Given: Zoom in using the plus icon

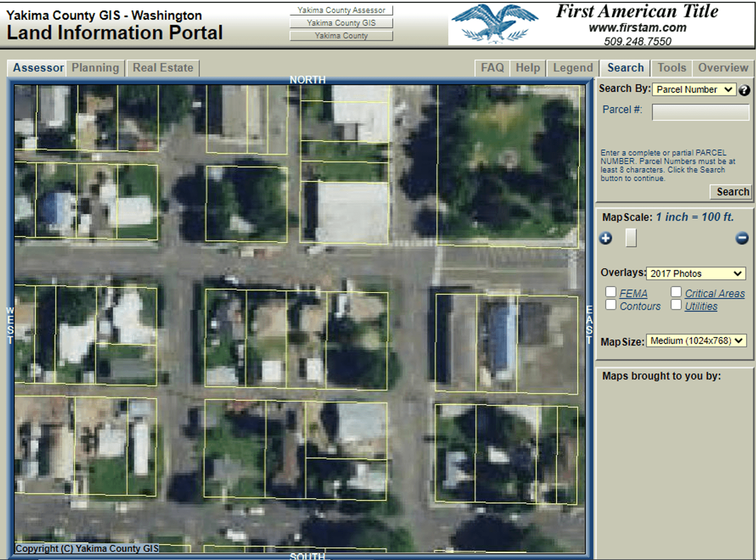Looking at the screenshot, I should click(605, 238).
